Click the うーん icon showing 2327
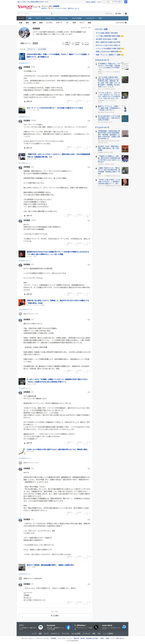This screenshot has height=644, width=145. (x=83, y=44)
